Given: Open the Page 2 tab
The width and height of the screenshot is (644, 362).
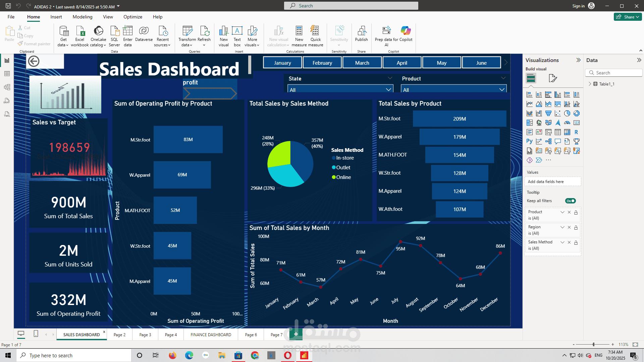Looking at the screenshot, I should (119, 335).
